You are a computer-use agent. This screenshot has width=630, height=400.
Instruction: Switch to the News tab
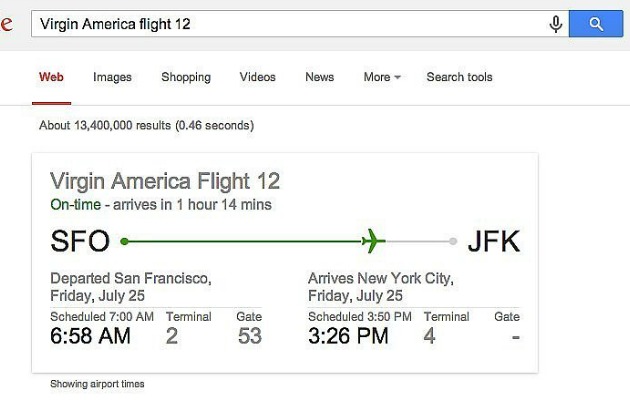[x=320, y=77]
